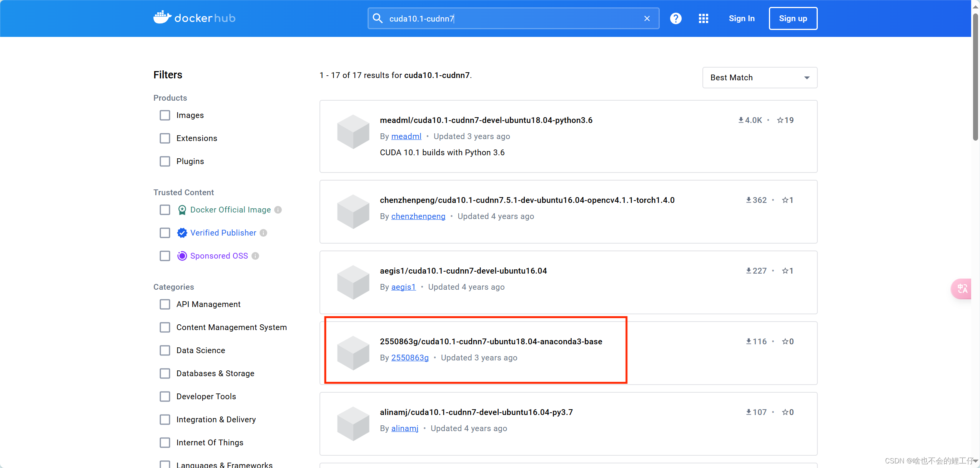Enable the Images product filter
The height and width of the screenshot is (468, 980).
click(165, 115)
